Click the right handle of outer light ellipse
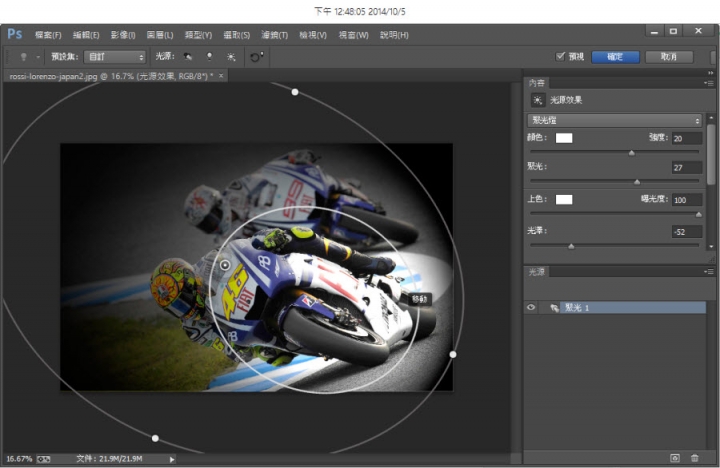This screenshot has width=720, height=468. pos(453,354)
